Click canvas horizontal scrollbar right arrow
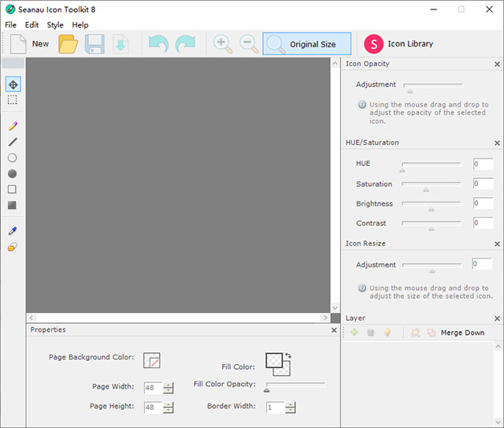 [x=325, y=318]
